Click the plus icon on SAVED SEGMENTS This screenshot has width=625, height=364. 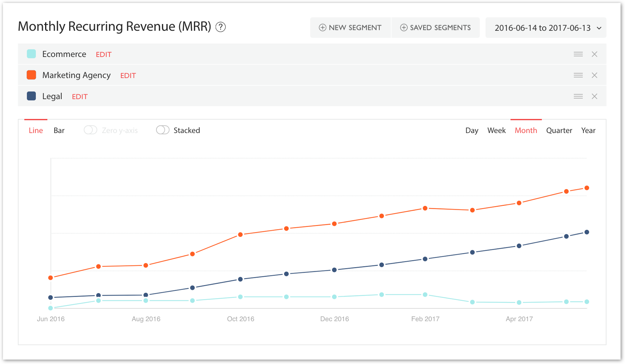(x=403, y=27)
